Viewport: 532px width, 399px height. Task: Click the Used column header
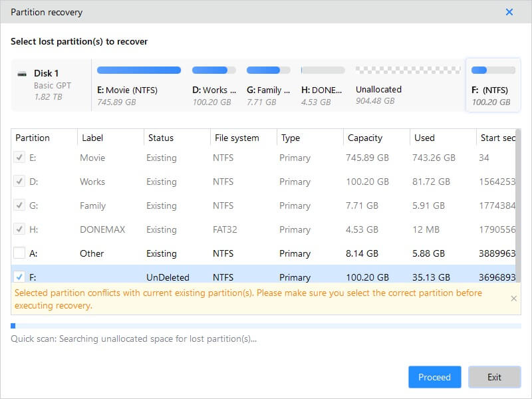(x=443, y=138)
